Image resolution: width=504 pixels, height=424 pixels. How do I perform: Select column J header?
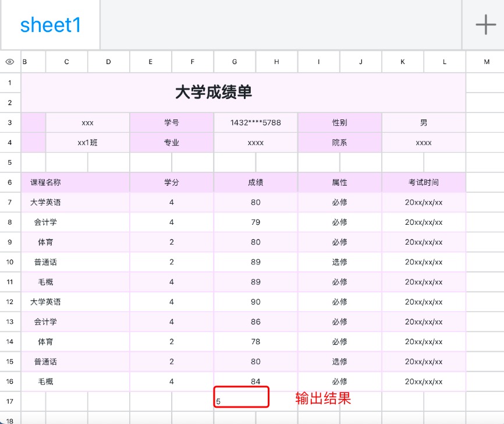click(361, 62)
